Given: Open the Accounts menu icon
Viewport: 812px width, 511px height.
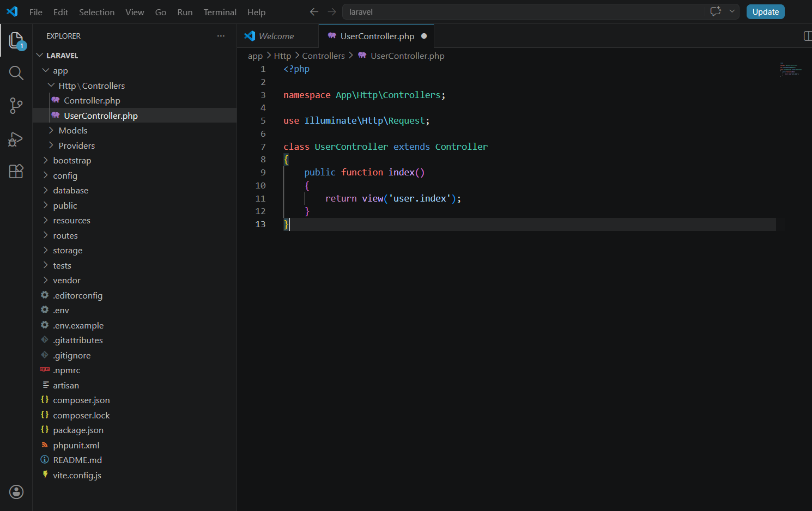Looking at the screenshot, I should (16, 492).
